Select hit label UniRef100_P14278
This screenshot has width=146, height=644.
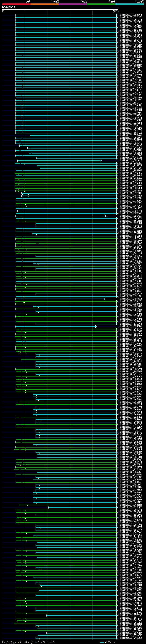[x=131, y=90]
